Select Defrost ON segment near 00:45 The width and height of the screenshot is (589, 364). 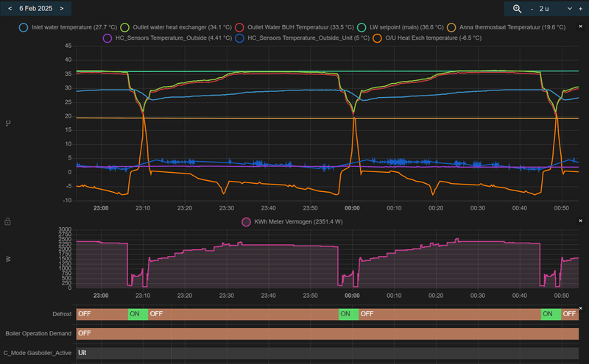pos(551,314)
